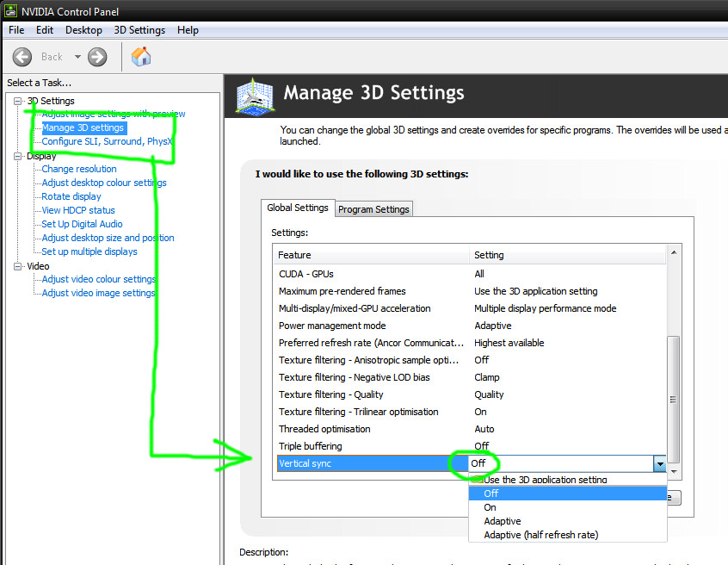Image resolution: width=728 pixels, height=565 pixels.
Task: Collapse the Video tree node
Action: [18, 266]
